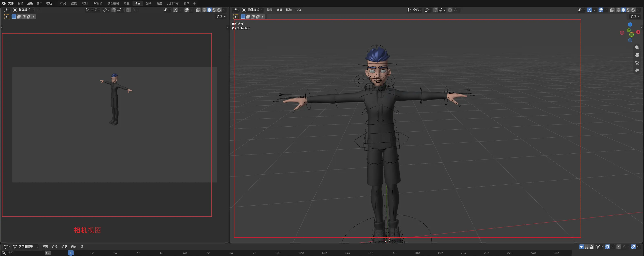Toggle camera view icon in right viewport
The image size is (644, 256).
tap(637, 63)
